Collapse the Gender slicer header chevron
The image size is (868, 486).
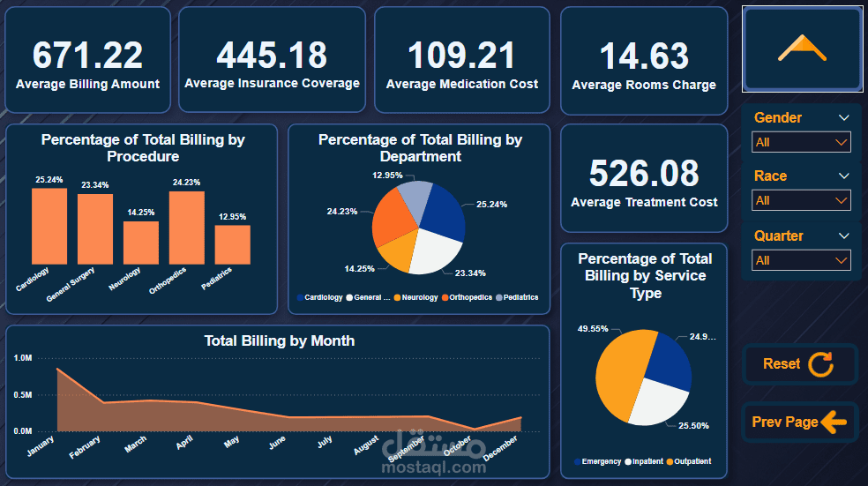pyautogui.click(x=843, y=117)
